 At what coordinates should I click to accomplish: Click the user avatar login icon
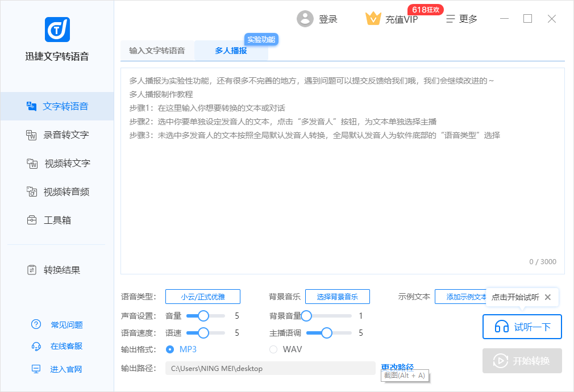(x=305, y=19)
